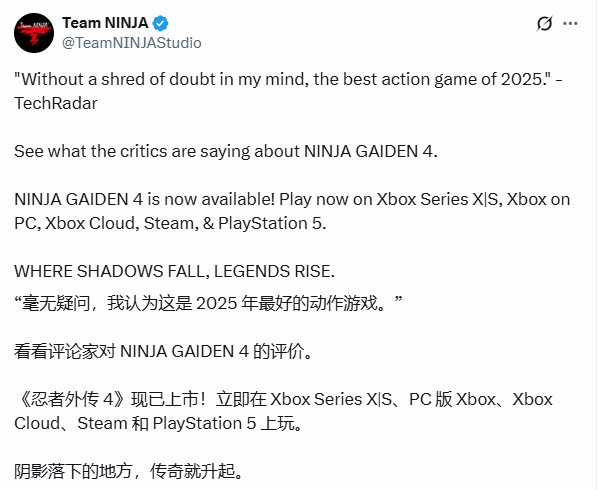
Task: Open the @TeamNINJAStudio handle link
Action: pos(132,42)
